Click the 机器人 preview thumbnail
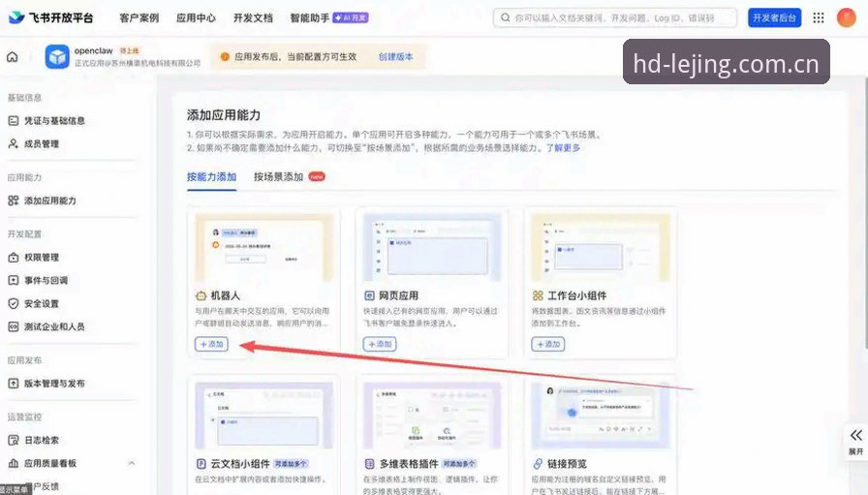The width and height of the screenshot is (868, 495). tap(264, 248)
